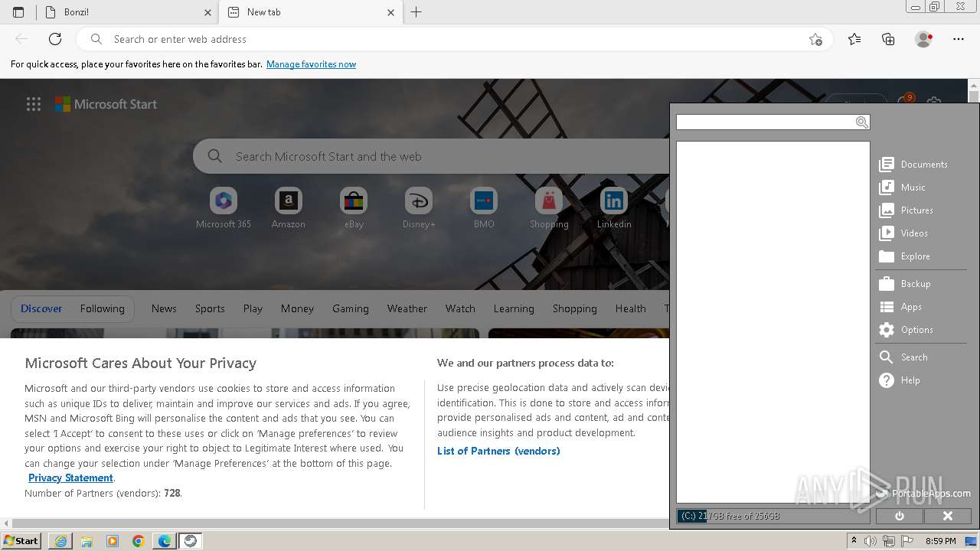Select the Following feed tab
Image resolution: width=980 pixels, height=551 pixels.
(x=102, y=308)
